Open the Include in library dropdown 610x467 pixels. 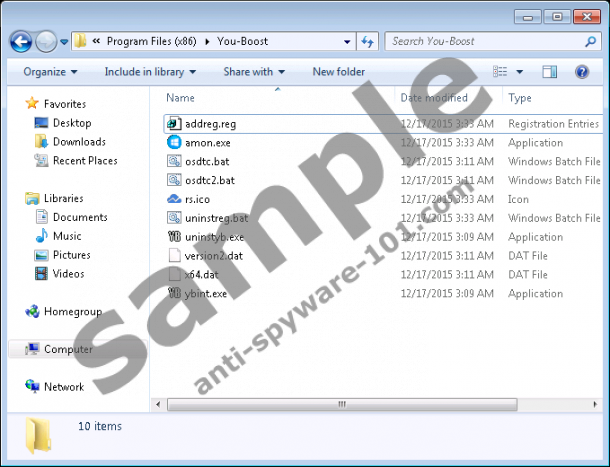pyautogui.click(x=151, y=72)
